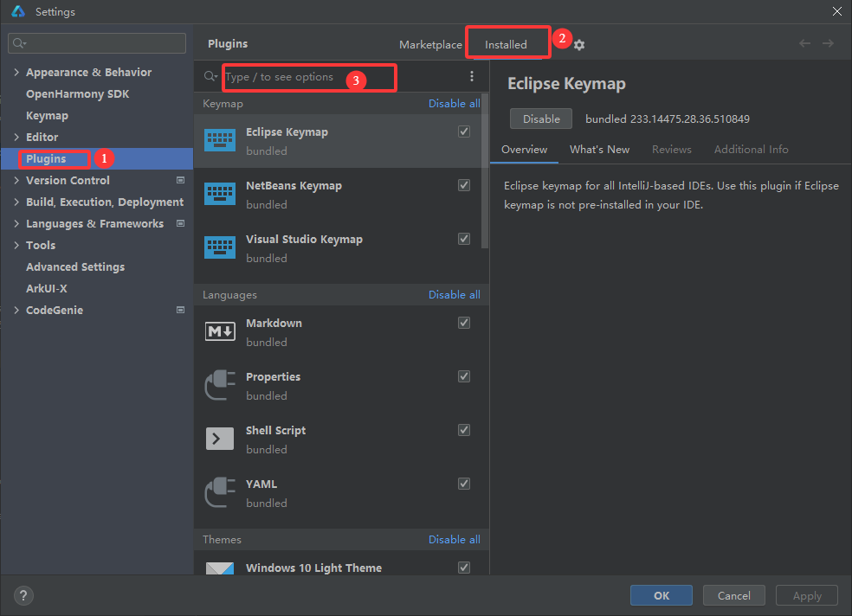The image size is (852, 616).
Task: Expand the Version Control section
Action: [16, 180]
